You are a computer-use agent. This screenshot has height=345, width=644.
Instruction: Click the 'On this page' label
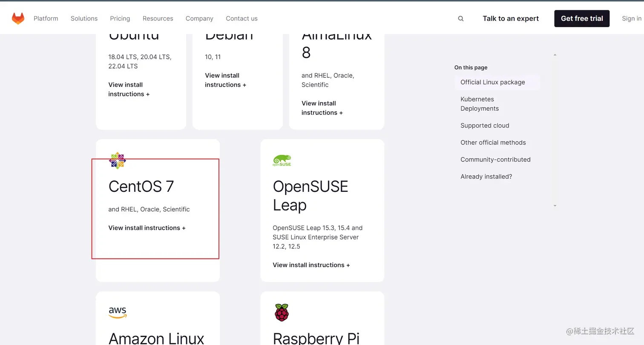(x=471, y=67)
